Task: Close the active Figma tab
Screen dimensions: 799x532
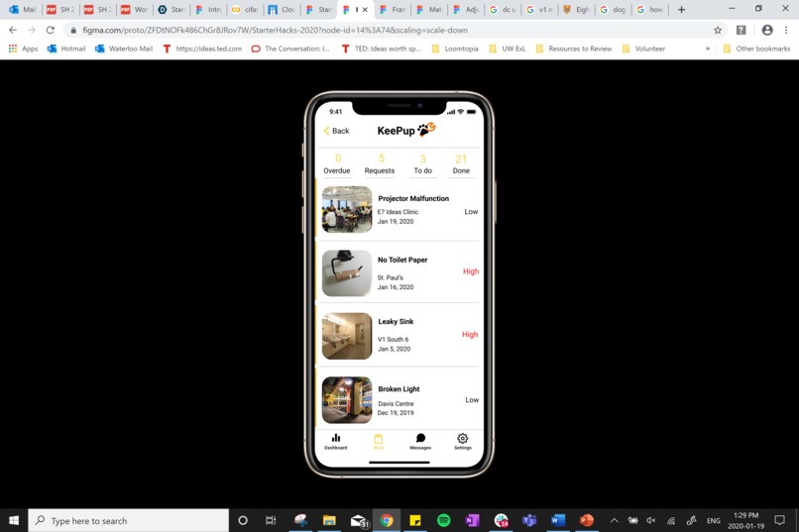Action: tap(365, 9)
